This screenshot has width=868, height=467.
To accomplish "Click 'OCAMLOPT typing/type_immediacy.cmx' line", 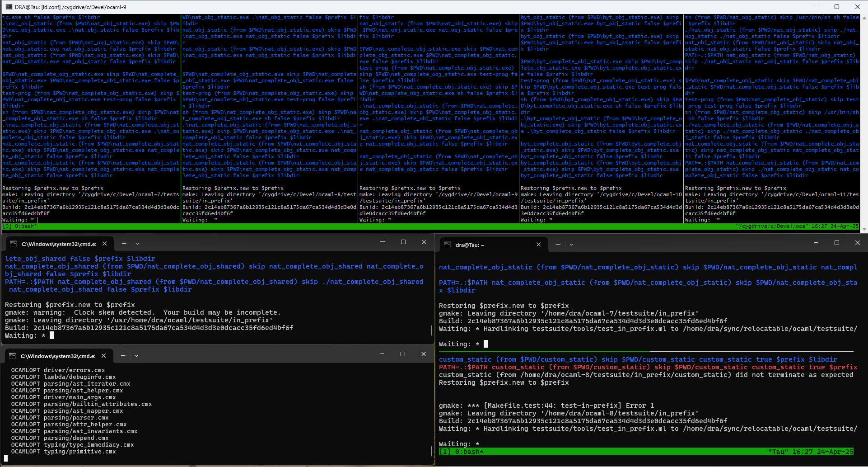I will point(72,444).
